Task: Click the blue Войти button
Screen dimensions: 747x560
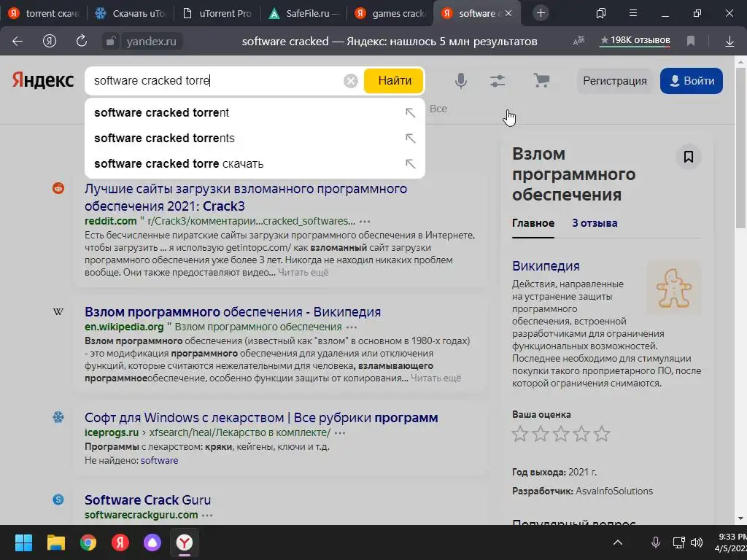Action: 692,81
